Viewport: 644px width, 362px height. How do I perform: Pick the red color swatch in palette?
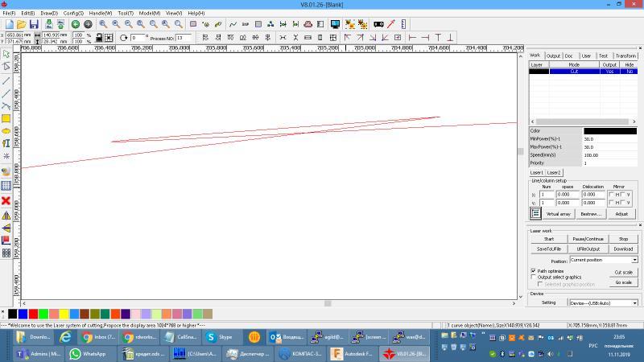click(x=33, y=314)
